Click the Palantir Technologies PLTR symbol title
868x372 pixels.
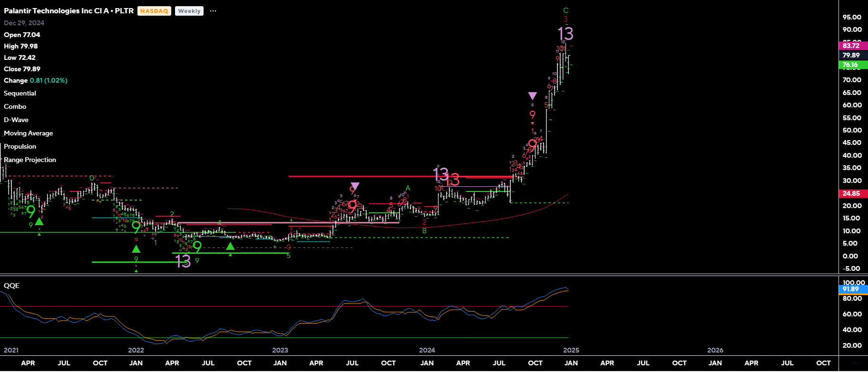tap(68, 11)
